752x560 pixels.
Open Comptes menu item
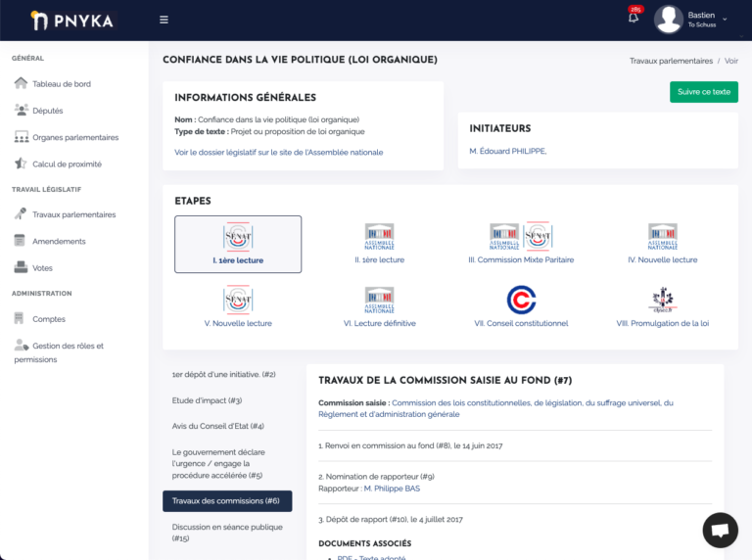click(x=48, y=319)
